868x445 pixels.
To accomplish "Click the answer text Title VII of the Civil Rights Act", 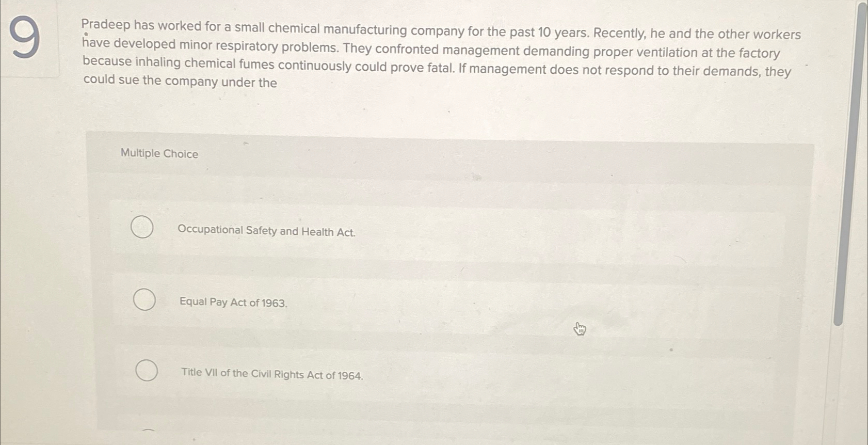I will pyautogui.click(x=272, y=374).
